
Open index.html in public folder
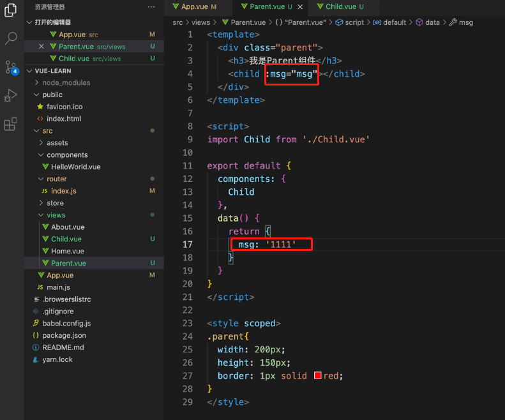coord(64,119)
